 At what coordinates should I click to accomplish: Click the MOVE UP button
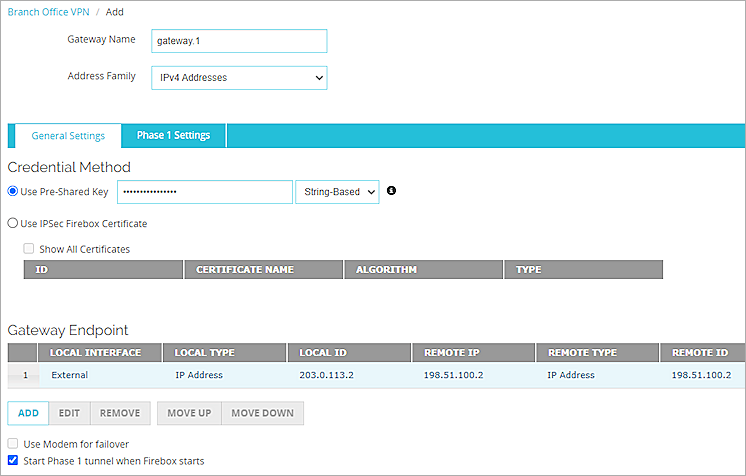(187, 413)
